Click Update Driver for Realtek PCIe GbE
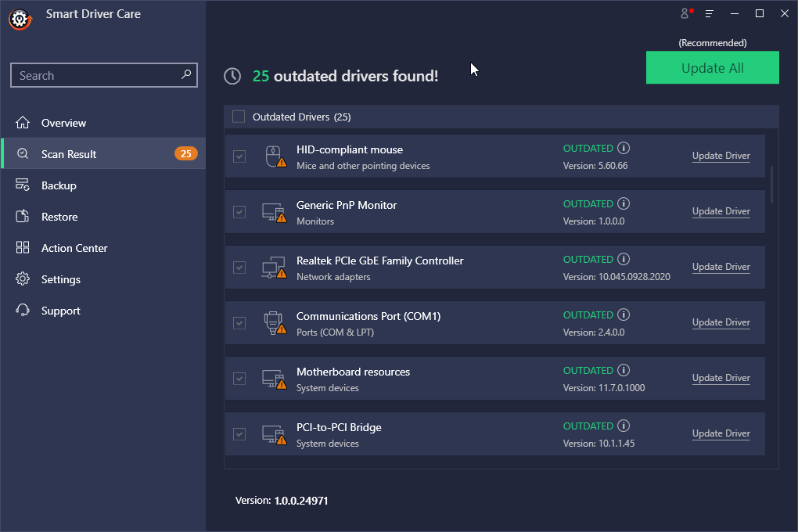Image resolution: width=798 pixels, height=532 pixels. (721, 267)
